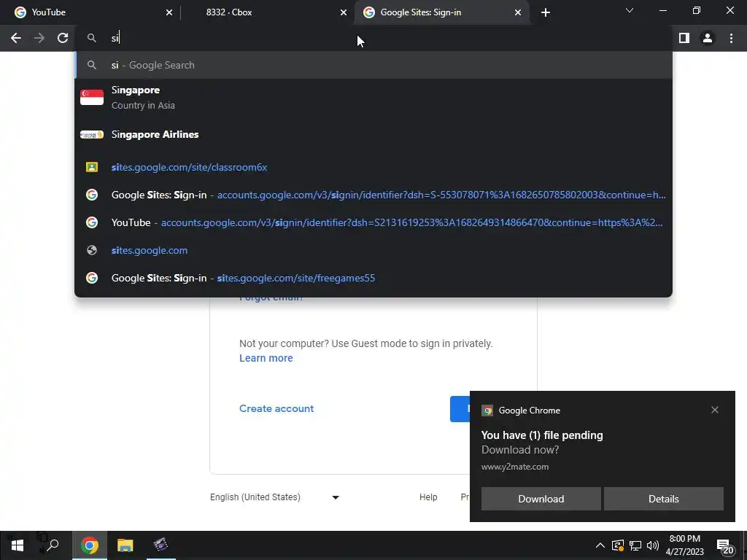Click the Help footer link

[x=428, y=497]
